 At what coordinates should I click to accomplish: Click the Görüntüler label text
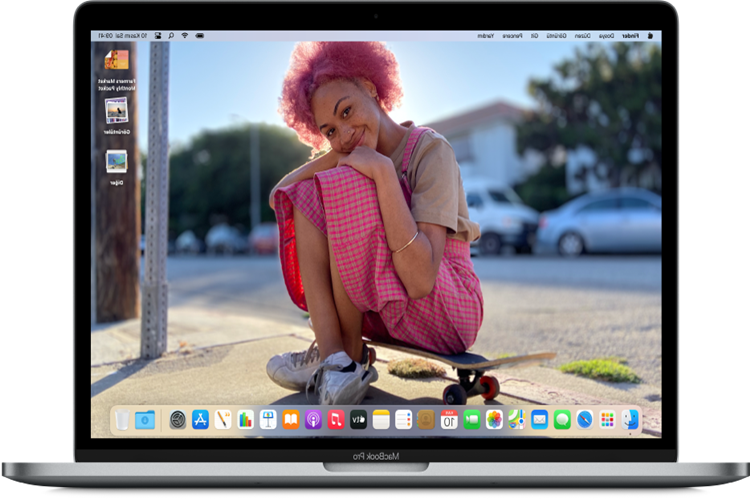pyautogui.click(x=117, y=132)
